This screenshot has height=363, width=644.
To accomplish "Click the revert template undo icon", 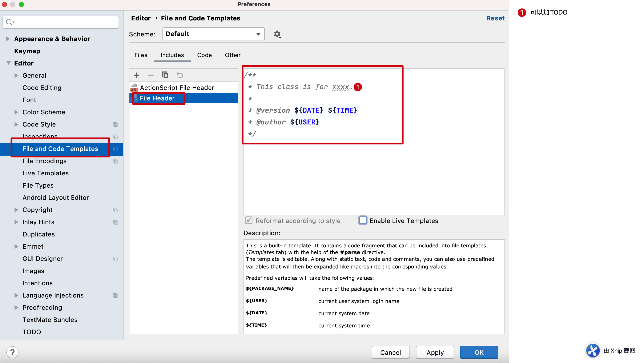I will pos(180,75).
